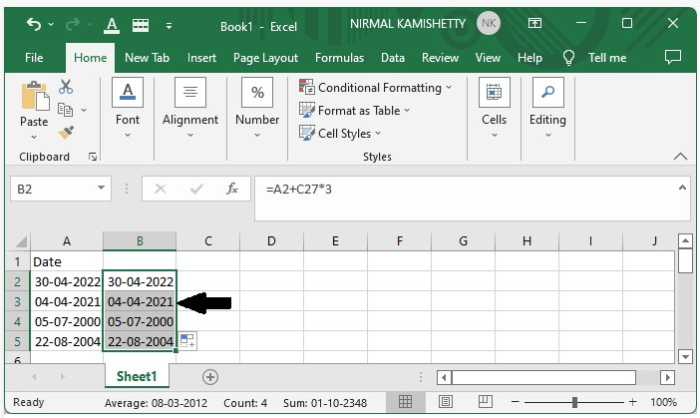Click the Format Painter brush icon
Screen dimensions: 700x418
pyautogui.click(x=66, y=131)
